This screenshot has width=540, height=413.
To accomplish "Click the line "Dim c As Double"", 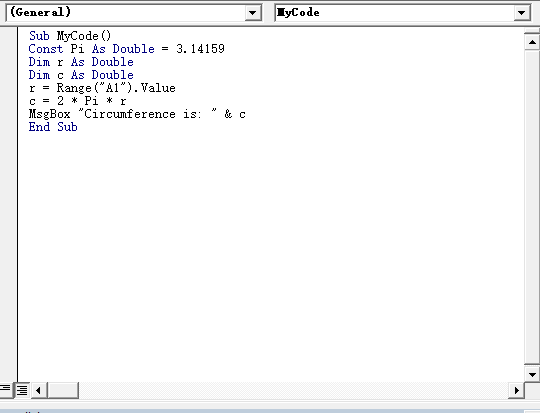I will [x=81, y=75].
